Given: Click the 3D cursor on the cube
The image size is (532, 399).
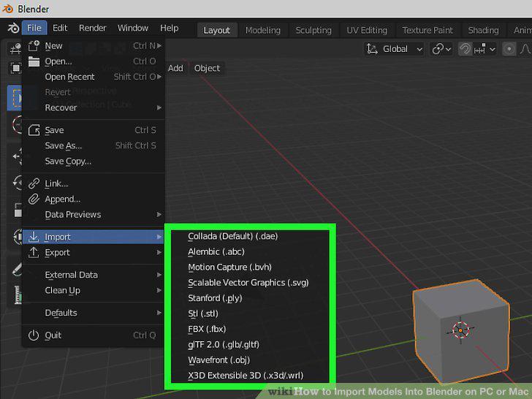Looking at the screenshot, I should [460, 330].
